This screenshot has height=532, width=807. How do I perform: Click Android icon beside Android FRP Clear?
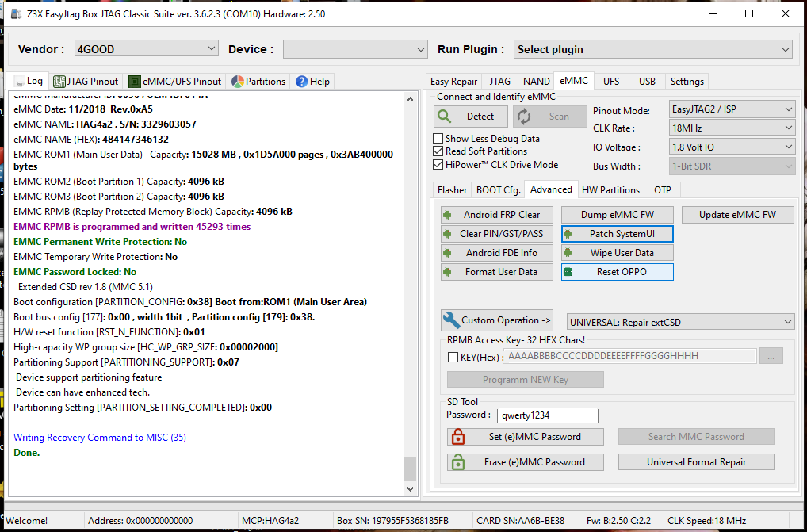click(x=447, y=215)
